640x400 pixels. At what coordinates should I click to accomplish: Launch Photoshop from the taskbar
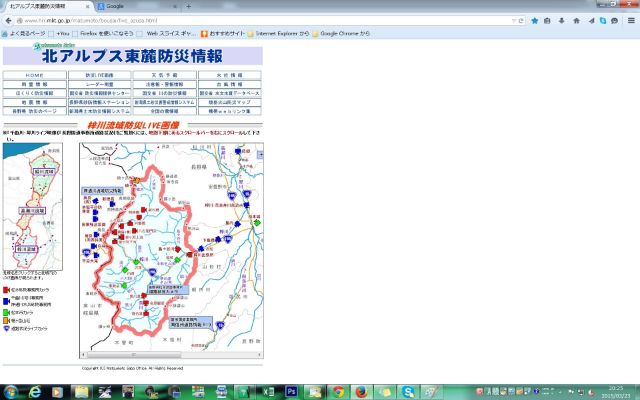[x=292, y=390]
